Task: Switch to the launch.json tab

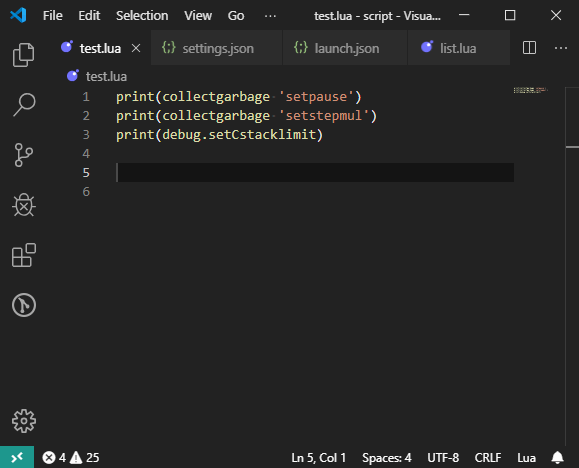Action: point(345,48)
